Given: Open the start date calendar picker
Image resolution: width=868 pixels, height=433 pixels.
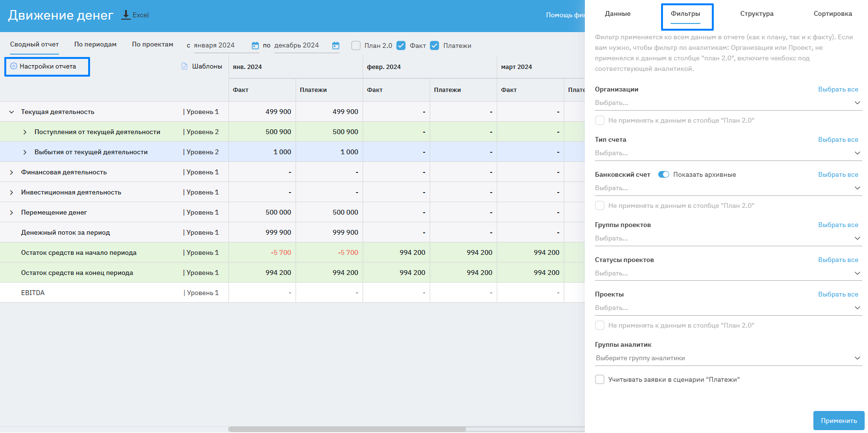Looking at the screenshot, I should click(255, 46).
